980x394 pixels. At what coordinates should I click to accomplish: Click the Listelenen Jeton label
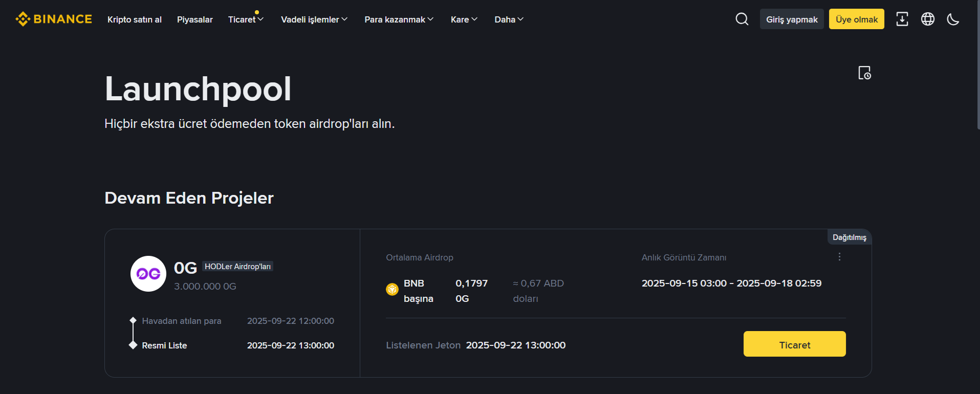[423, 345]
